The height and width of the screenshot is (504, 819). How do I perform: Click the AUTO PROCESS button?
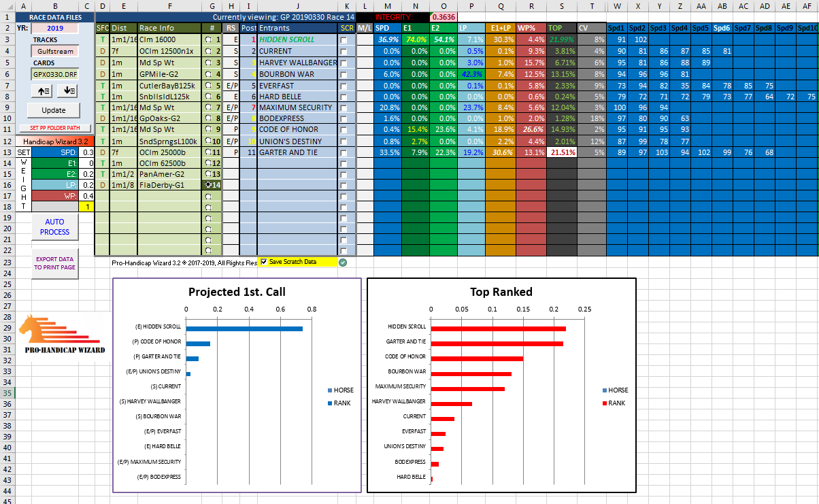pyautogui.click(x=54, y=227)
